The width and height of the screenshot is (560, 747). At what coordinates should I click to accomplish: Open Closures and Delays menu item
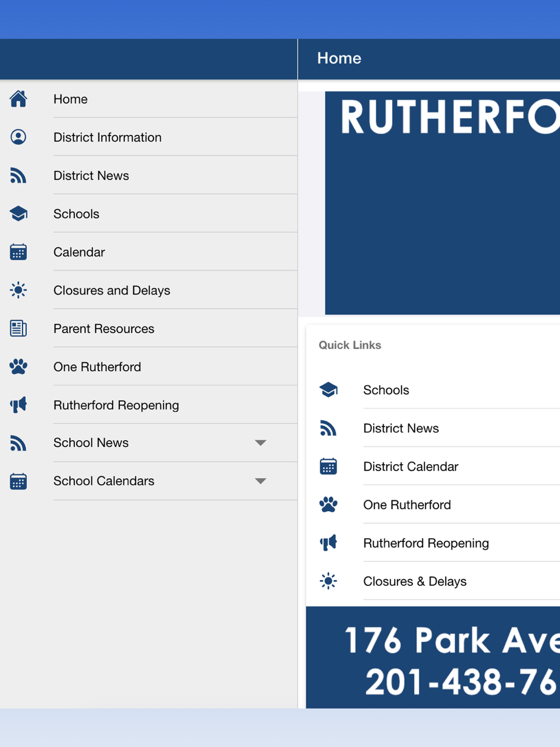(148, 290)
